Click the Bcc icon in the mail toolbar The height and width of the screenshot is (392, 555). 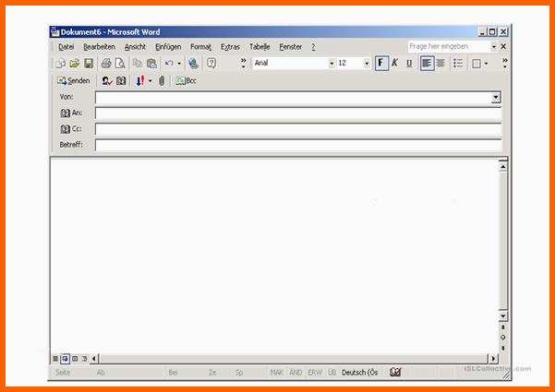186,81
